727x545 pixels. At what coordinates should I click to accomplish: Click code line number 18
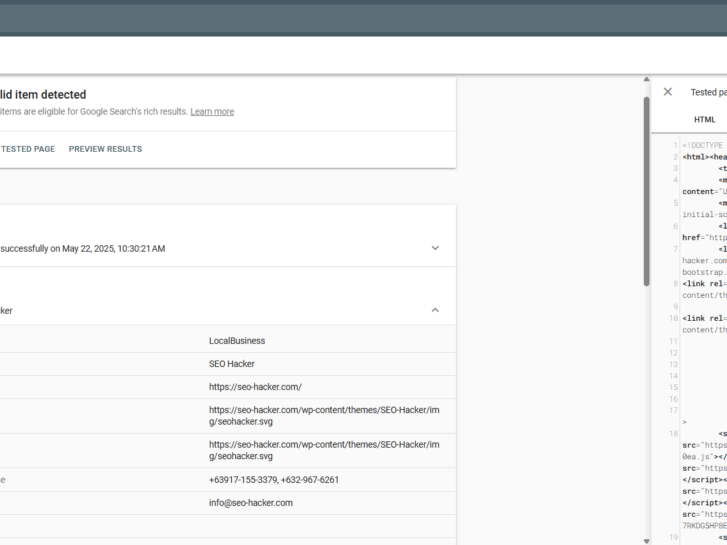click(x=674, y=433)
